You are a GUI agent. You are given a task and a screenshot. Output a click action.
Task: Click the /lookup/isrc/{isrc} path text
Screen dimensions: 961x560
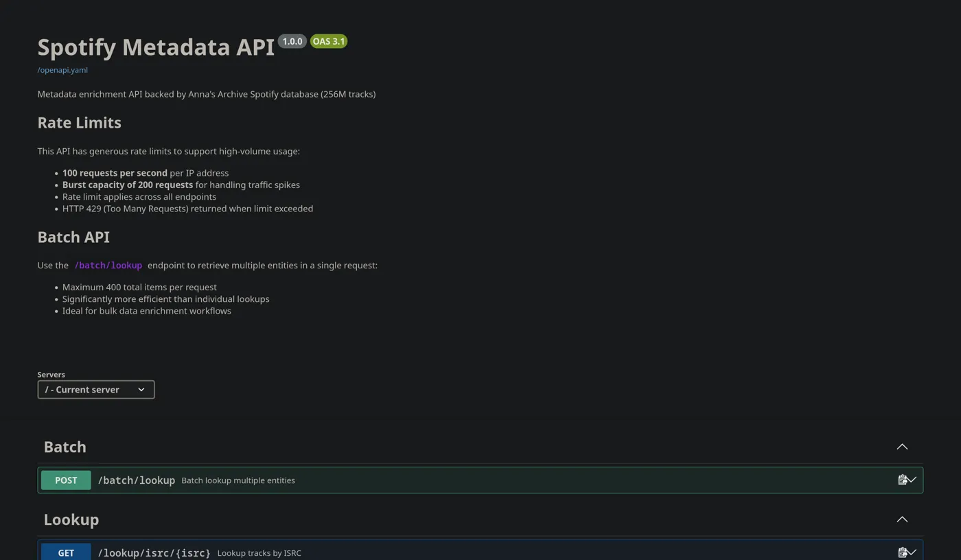(x=154, y=553)
